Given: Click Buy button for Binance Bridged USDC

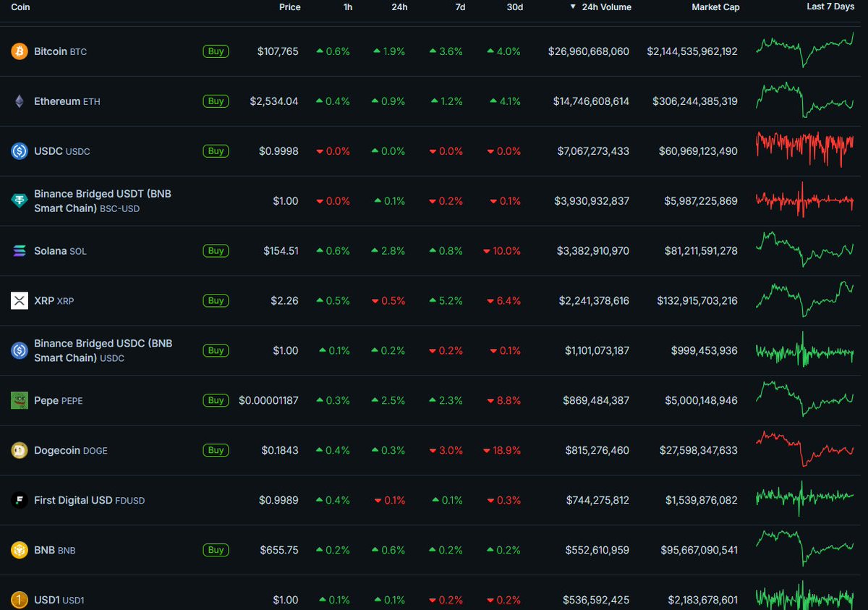Looking at the screenshot, I should click(216, 350).
